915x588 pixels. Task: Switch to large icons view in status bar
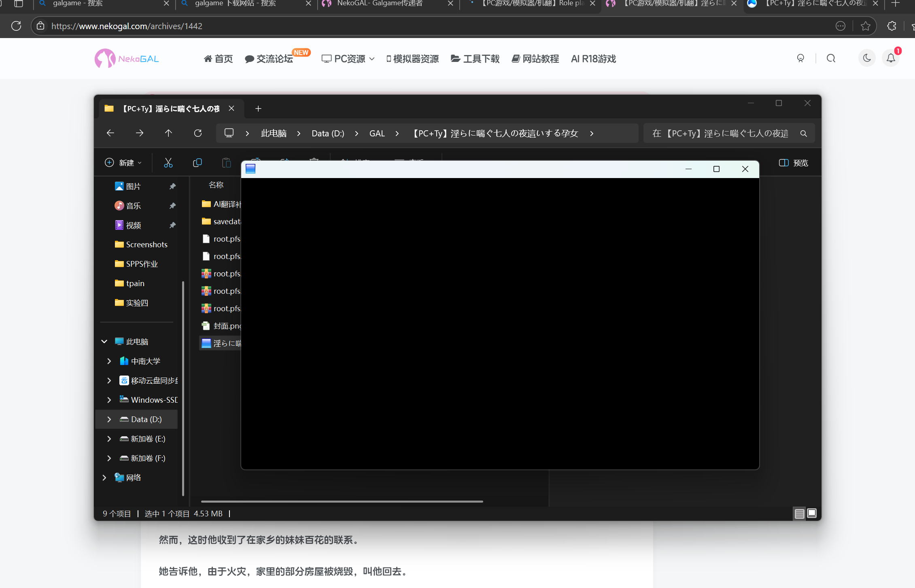coord(812,513)
